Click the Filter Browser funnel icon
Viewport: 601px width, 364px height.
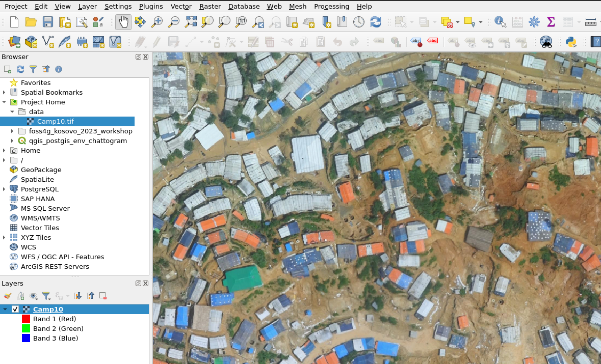(33, 69)
